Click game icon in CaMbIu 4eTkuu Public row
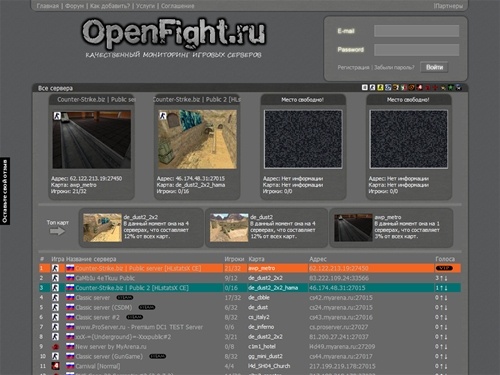The height and width of the screenshot is (375, 500). pos(55,278)
